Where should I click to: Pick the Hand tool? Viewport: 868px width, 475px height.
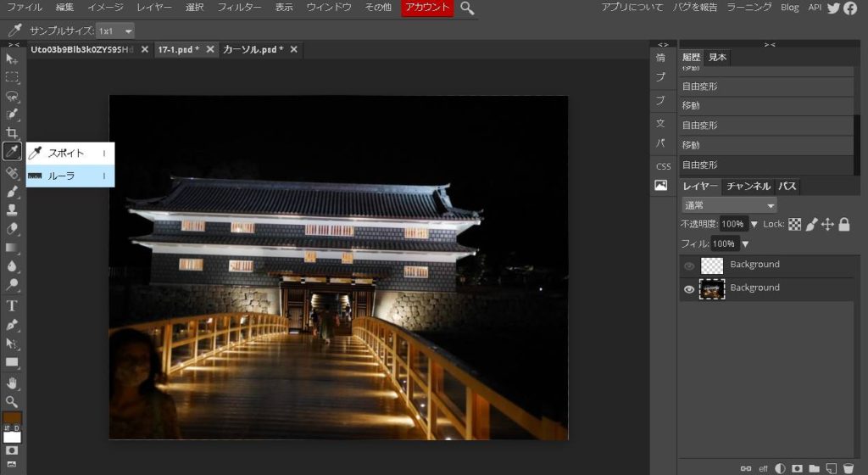12,383
